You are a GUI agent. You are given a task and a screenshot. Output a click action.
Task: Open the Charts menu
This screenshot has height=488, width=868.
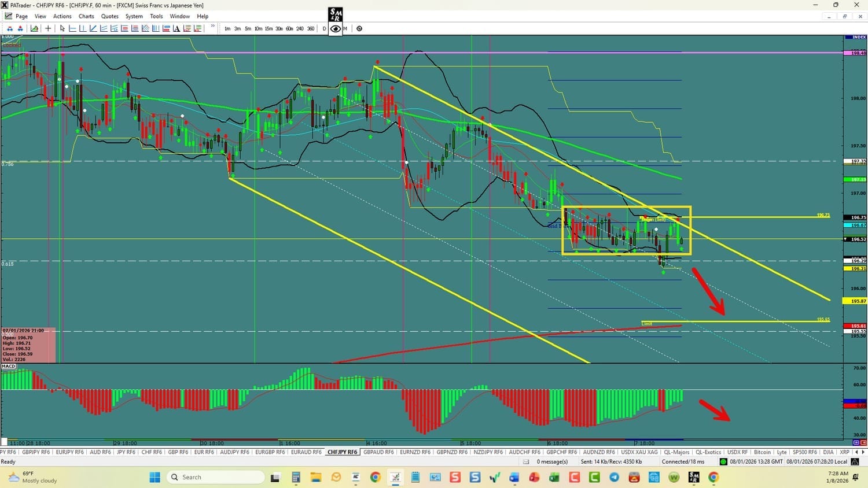coord(86,16)
